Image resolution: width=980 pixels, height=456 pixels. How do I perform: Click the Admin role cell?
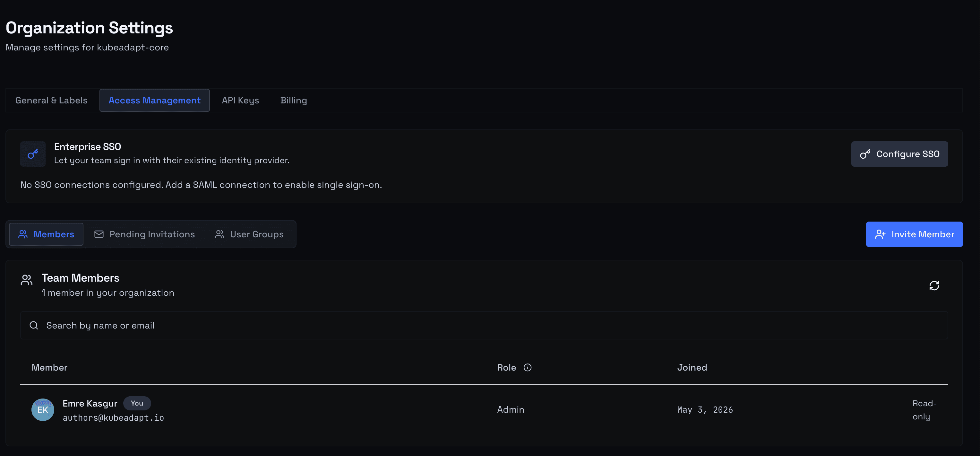tap(511, 409)
